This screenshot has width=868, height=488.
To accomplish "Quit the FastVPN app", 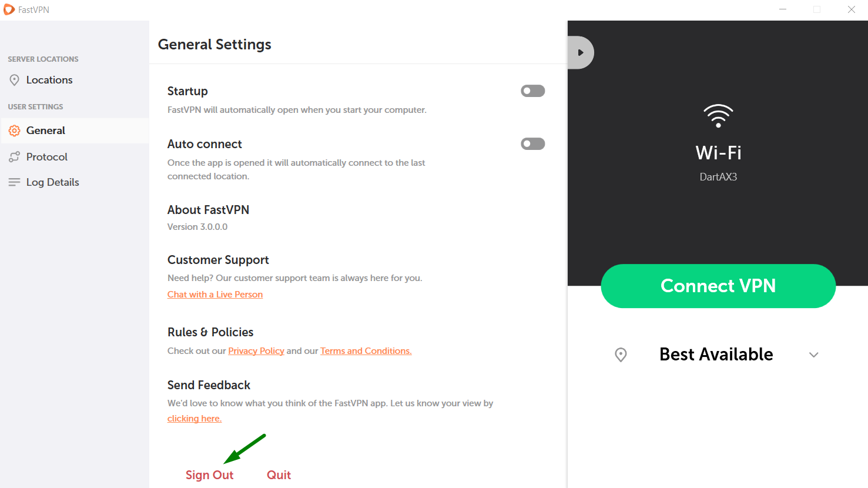I will coord(279,475).
